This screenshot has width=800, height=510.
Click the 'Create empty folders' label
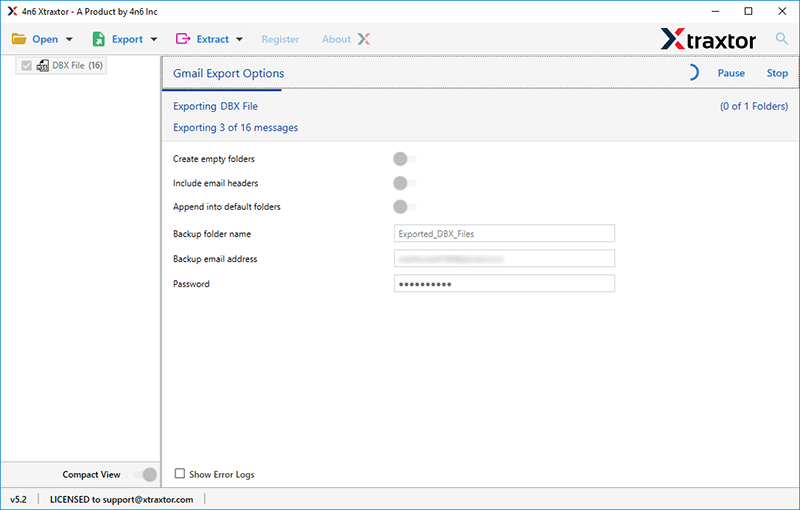tap(214, 159)
